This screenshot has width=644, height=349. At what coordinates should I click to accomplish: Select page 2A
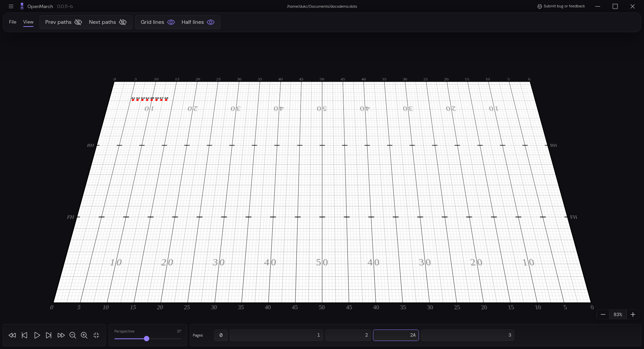coord(396,335)
